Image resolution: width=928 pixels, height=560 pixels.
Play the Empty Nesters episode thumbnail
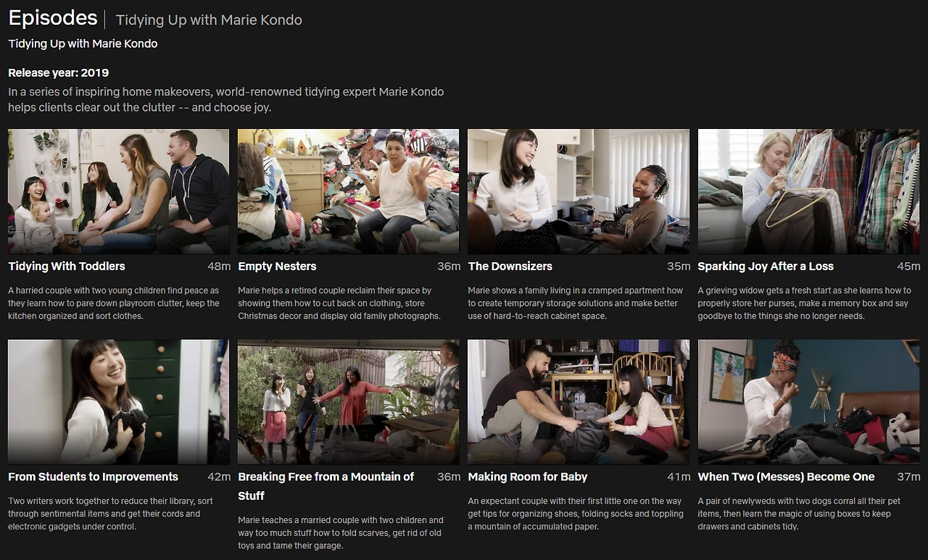pos(349,191)
